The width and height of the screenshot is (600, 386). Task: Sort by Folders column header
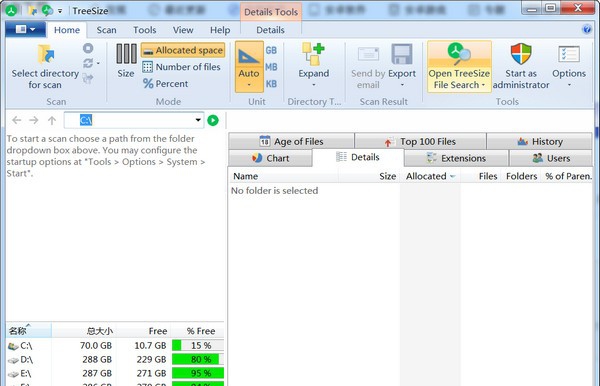[x=522, y=176]
